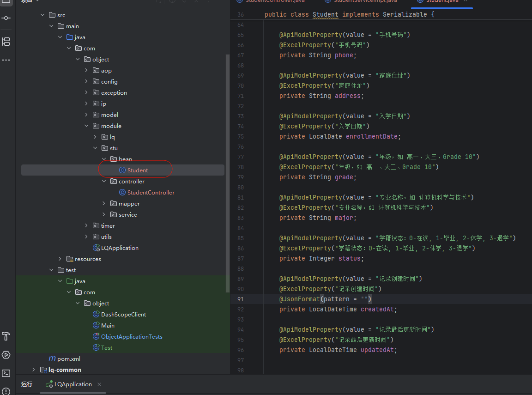Collapse the stu package folder

point(95,148)
